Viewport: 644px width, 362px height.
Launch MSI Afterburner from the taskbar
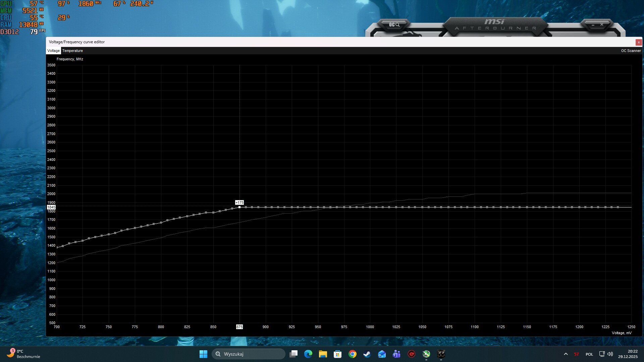(412, 354)
